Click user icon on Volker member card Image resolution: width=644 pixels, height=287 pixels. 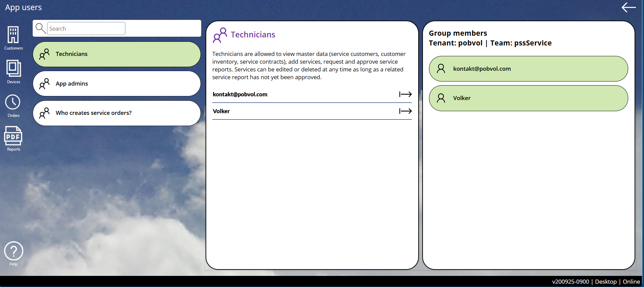pyautogui.click(x=441, y=98)
